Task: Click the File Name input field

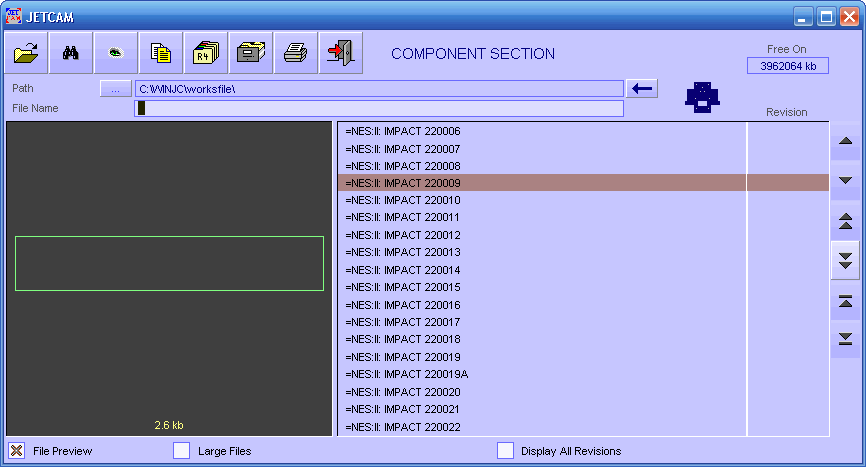Action: [379, 108]
